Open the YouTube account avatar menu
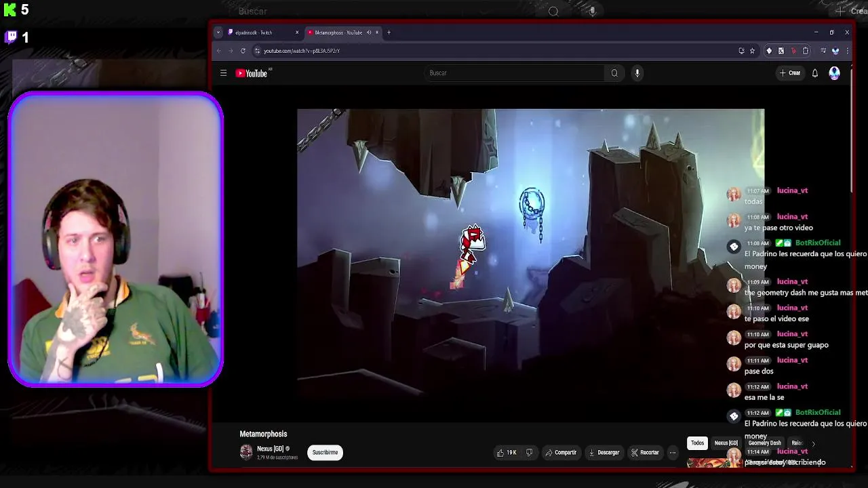The height and width of the screenshot is (488, 868). click(835, 73)
